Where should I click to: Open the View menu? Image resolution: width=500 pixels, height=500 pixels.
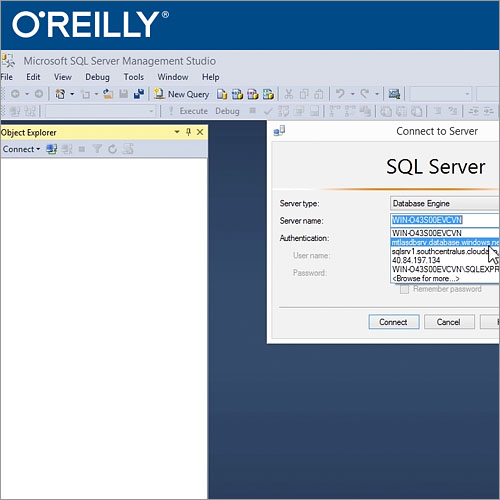(63, 77)
